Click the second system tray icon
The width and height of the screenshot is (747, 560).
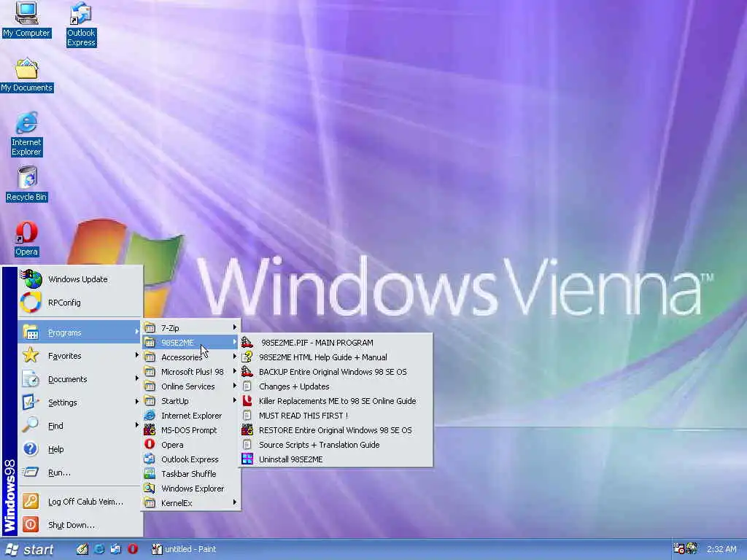click(692, 549)
